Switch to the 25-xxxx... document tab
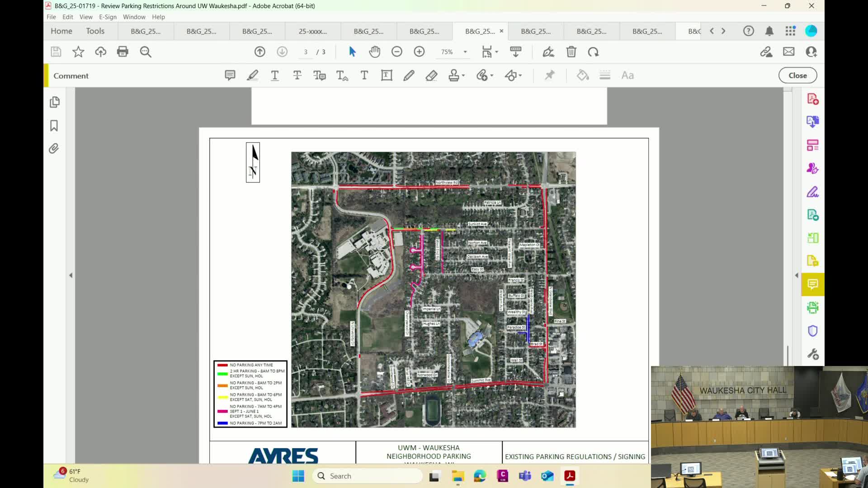 (312, 31)
